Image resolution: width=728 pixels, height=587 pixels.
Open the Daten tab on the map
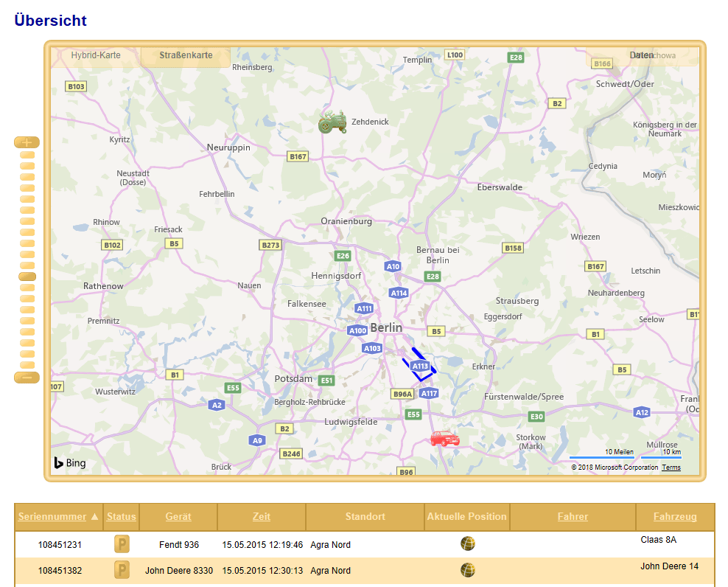642,55
